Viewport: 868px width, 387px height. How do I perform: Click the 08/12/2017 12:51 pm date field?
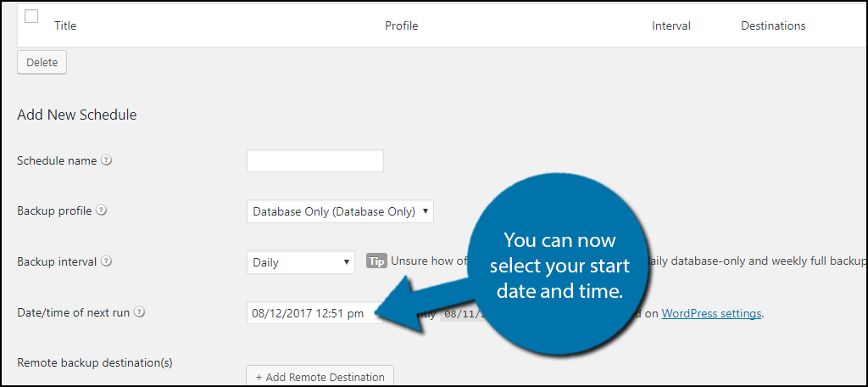point(315,313)
